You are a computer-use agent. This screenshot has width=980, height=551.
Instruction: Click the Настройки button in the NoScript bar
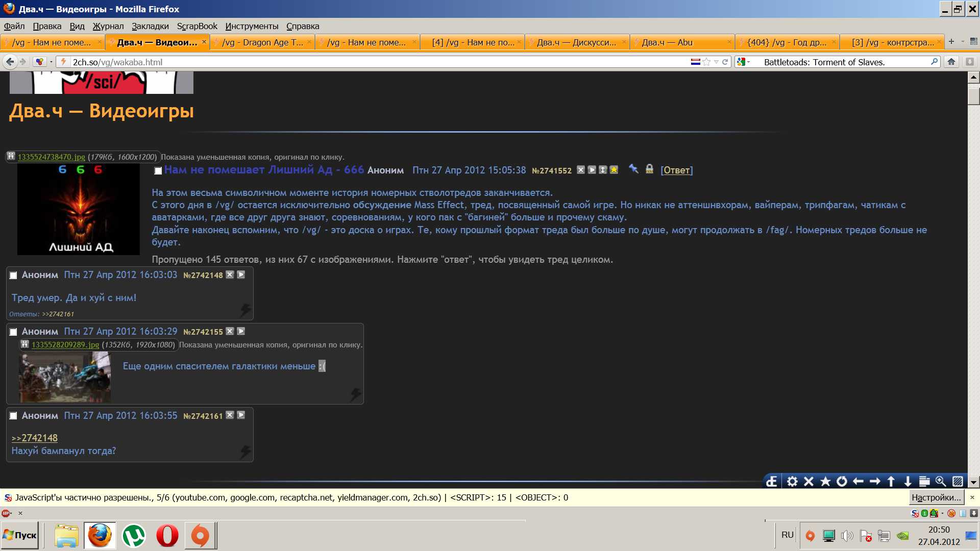[936, 497]
